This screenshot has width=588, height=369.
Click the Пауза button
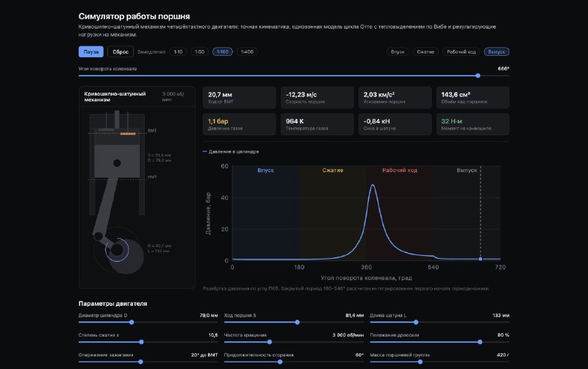[90, 51]
